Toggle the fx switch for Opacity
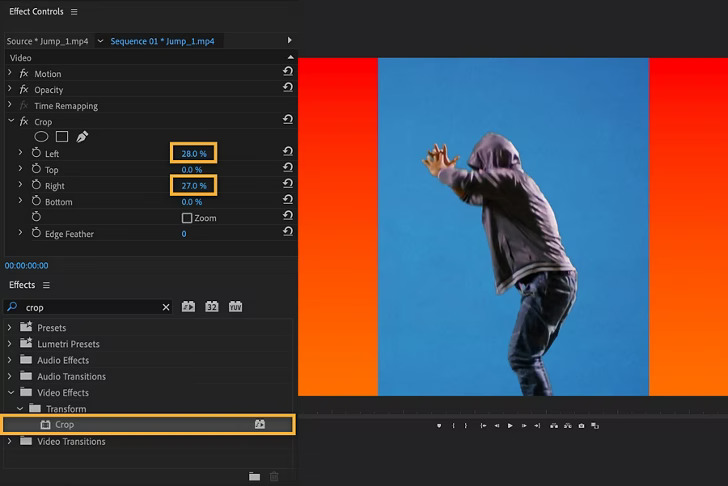The image size is (728, 486). [24, 90]
